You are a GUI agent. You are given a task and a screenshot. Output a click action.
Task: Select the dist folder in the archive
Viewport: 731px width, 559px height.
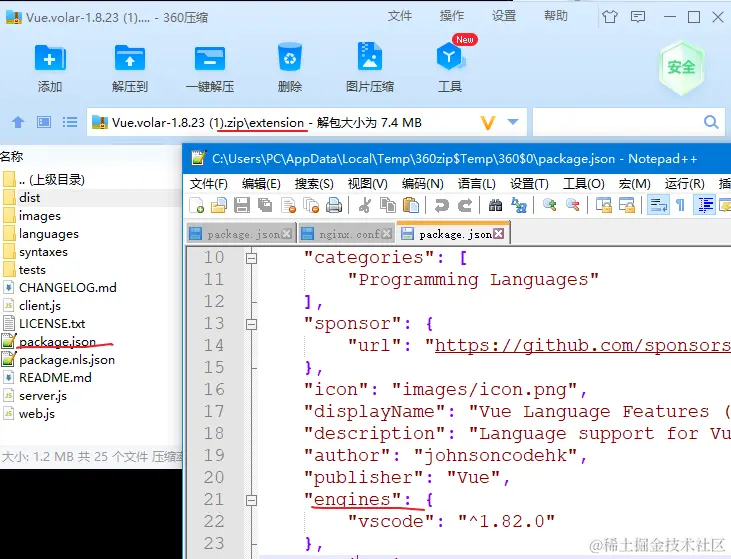point(29,198)
